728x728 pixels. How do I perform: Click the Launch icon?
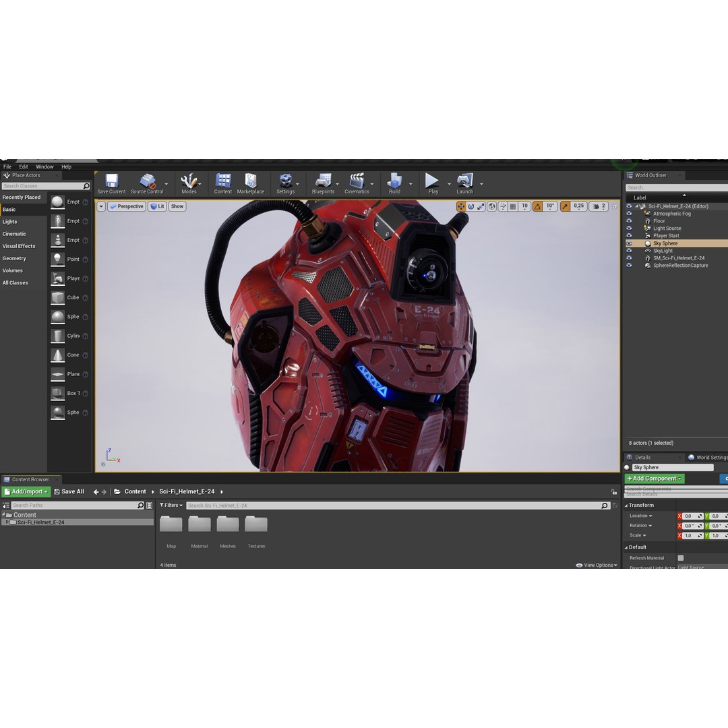[464, 181]
